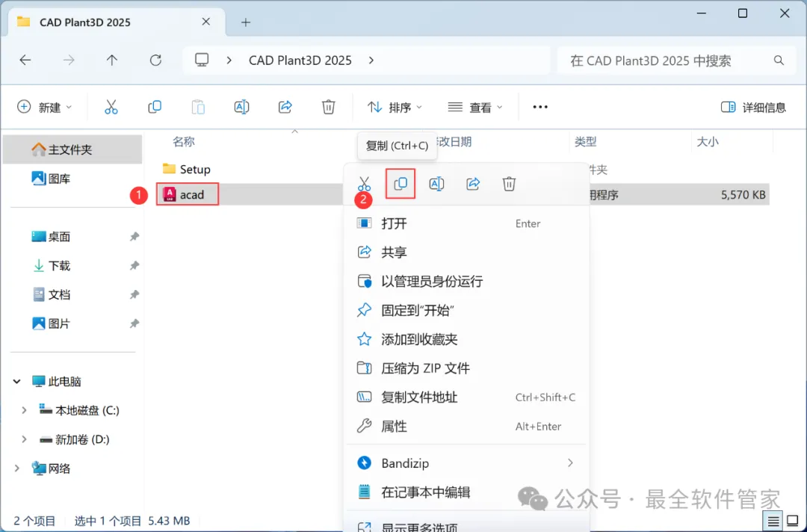Expand the 网络 tree node
Screen dimensions: 807x532
pos(17,468)
